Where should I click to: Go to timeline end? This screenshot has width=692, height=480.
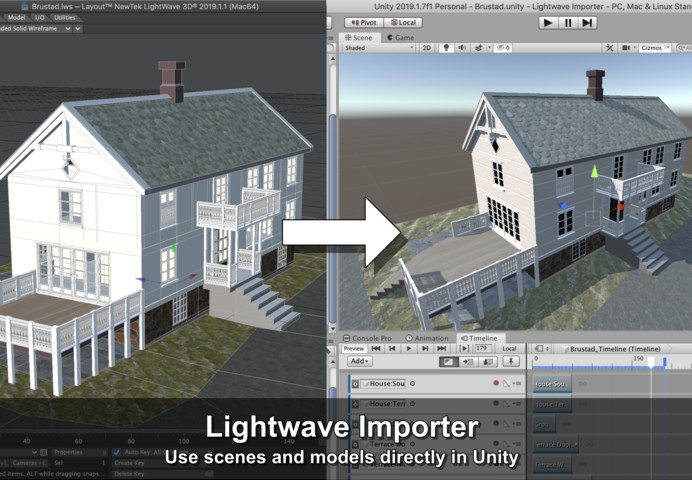[441, 349]
